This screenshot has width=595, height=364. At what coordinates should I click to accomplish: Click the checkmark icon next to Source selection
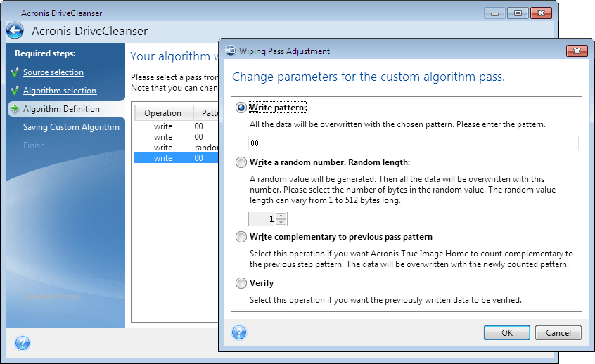coord(14,72)
